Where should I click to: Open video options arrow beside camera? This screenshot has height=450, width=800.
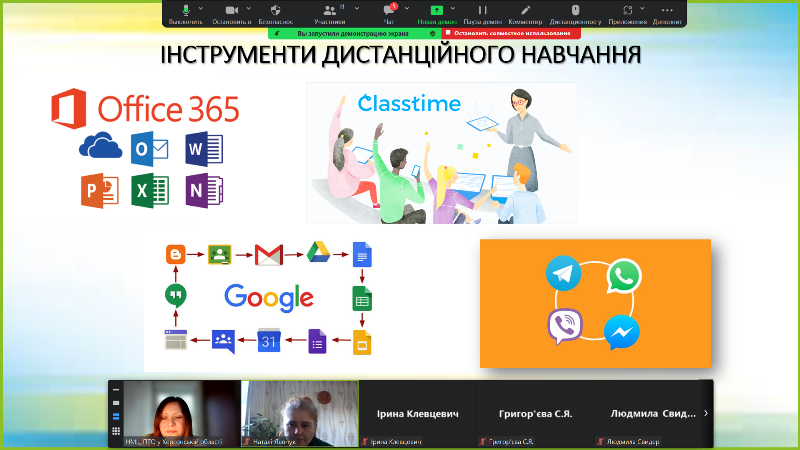[x=248, y=8]
